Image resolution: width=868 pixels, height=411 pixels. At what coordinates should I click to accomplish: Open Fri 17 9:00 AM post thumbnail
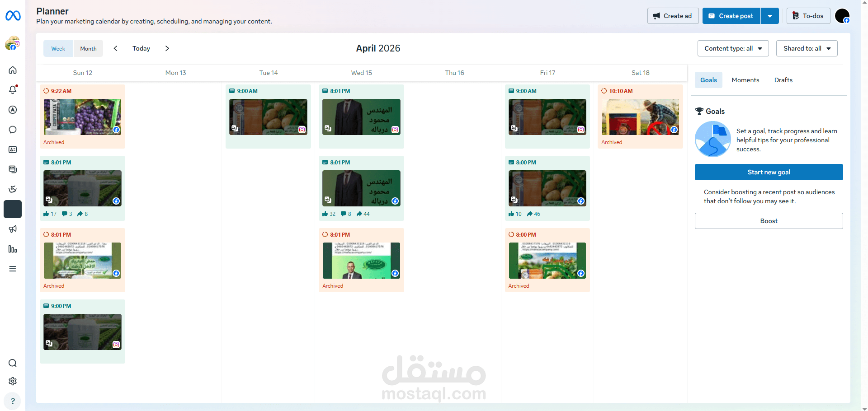547,117
